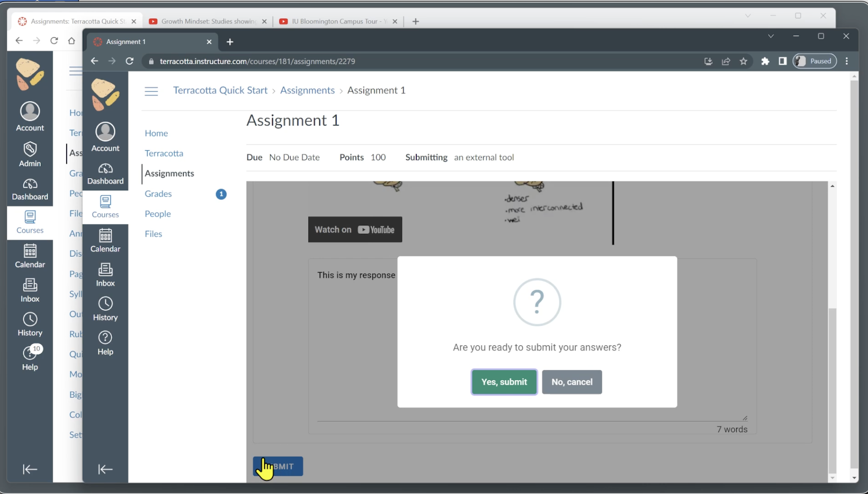
Task: Confirm submission with Yes, submit
Action: [504, 382]
